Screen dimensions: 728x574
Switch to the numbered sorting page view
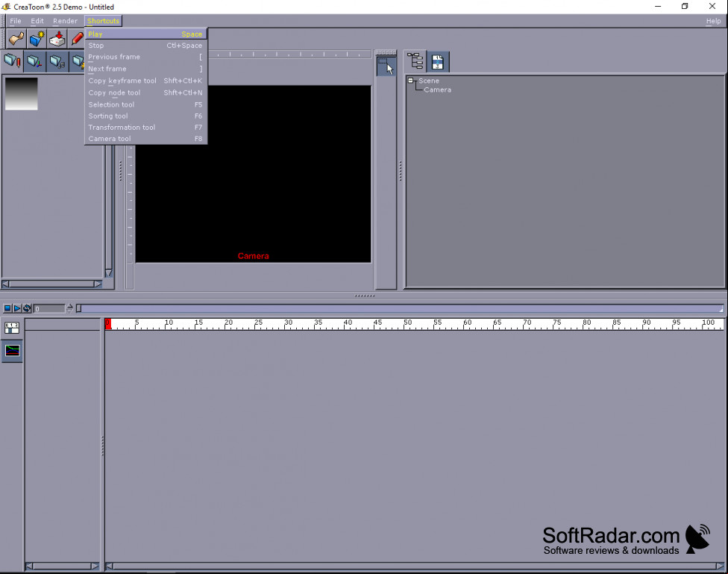click(438, 61)
